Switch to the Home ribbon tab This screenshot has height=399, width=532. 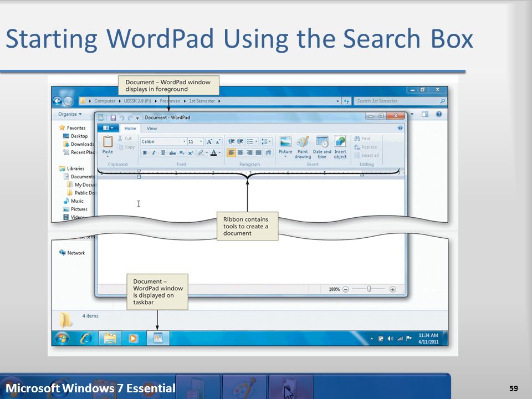tap(130, 128)
